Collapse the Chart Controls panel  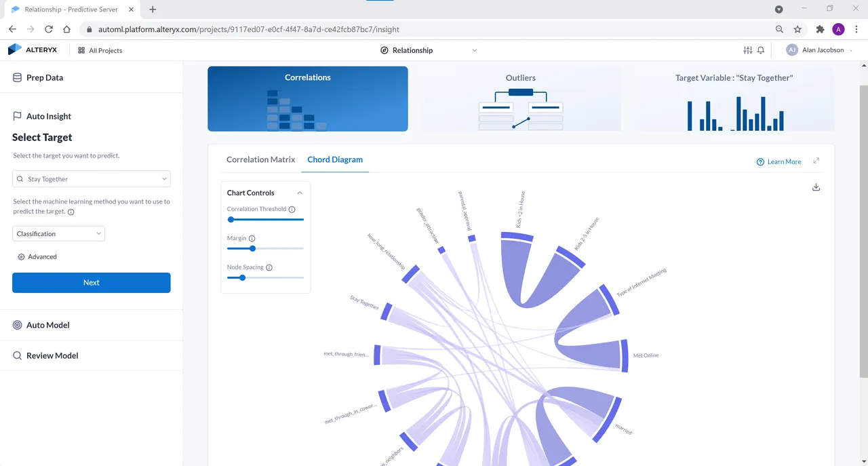point(300,193)
